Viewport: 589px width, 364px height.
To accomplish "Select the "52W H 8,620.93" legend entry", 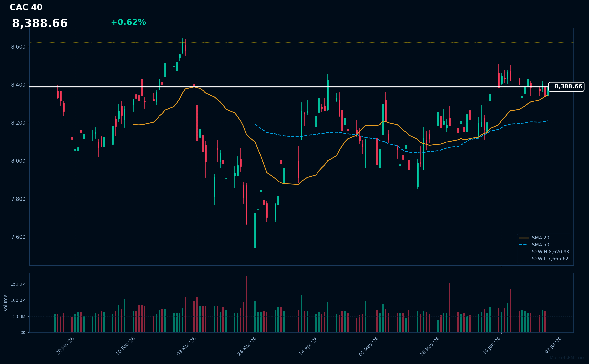I will click(x=544, y=252).
